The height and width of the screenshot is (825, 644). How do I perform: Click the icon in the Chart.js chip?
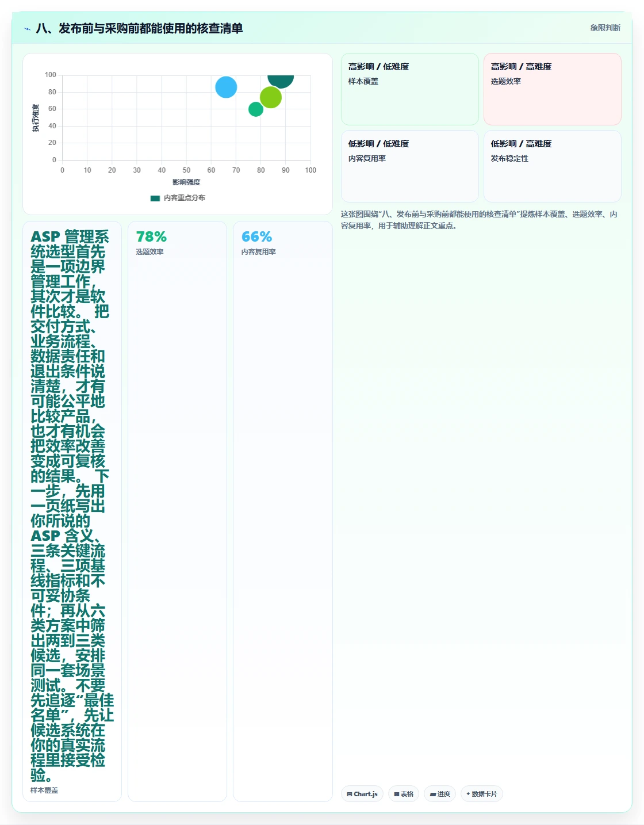(350, 795)
